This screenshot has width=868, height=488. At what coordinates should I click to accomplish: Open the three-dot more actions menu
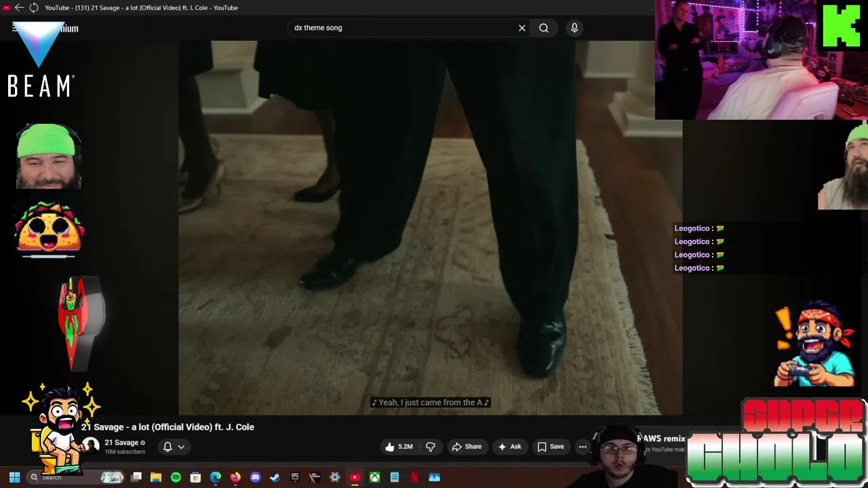pos(583,447)
